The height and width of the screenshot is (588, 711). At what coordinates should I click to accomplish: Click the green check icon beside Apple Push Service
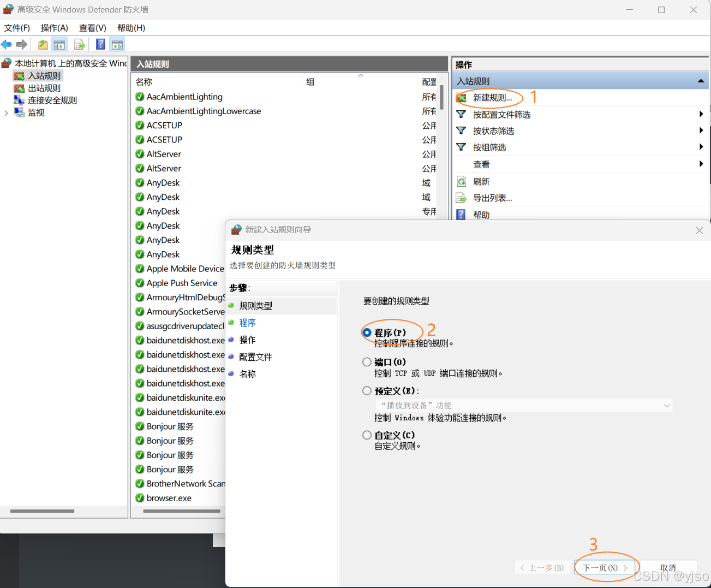[x=140, y=283]
